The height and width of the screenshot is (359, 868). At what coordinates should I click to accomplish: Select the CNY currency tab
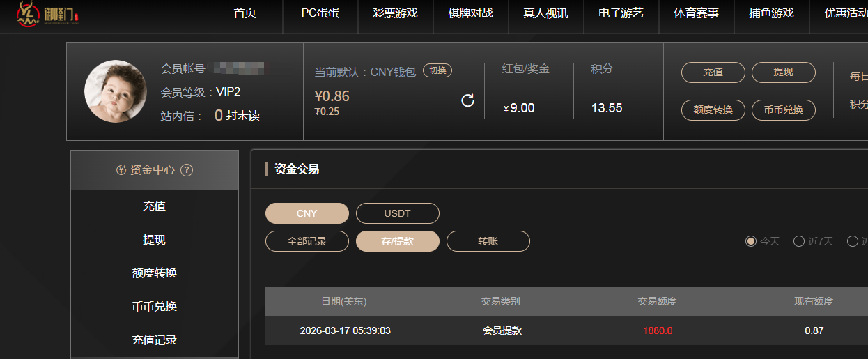[x=307, y=213]
